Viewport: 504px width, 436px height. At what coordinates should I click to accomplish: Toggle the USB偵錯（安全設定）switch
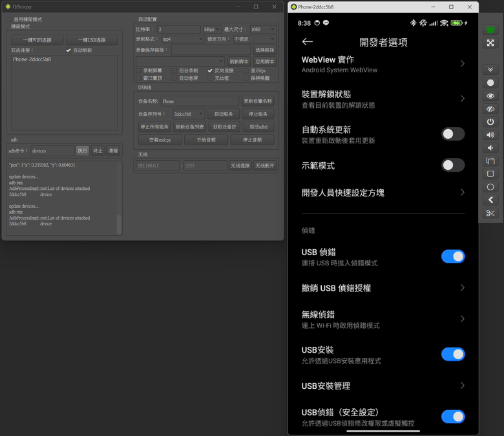[453, 417]
